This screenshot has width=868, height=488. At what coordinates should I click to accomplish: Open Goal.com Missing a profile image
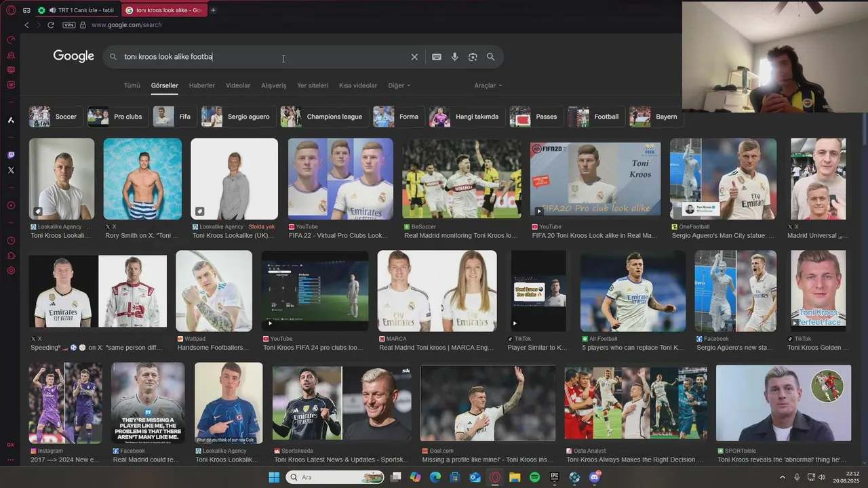(488, 403)
